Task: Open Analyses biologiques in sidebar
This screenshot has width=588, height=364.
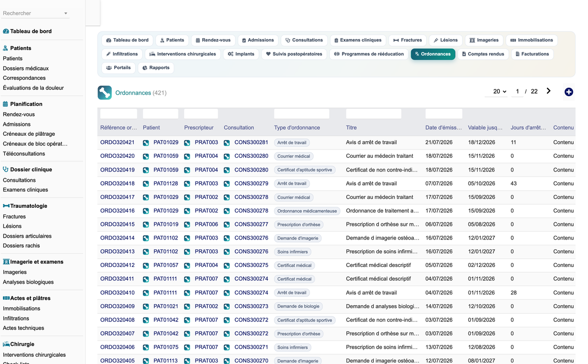Action: point(28,282)
